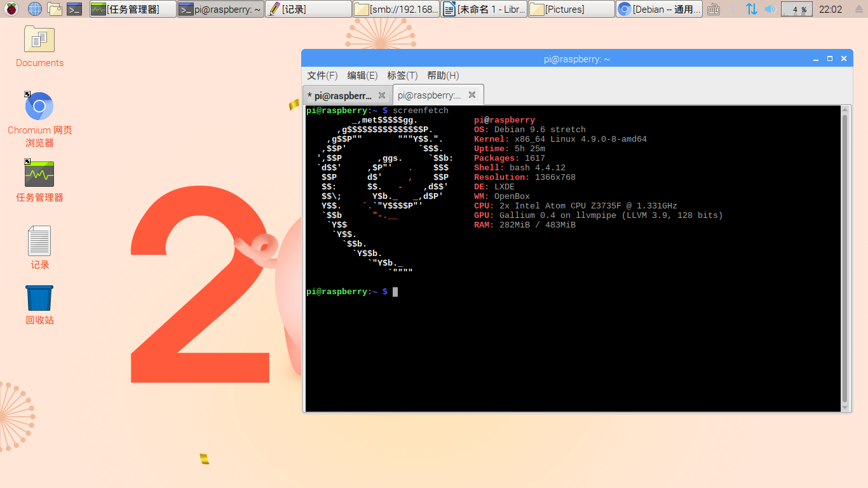
Task: Open the keyboard layout tray icon
Action: (714, 9)
